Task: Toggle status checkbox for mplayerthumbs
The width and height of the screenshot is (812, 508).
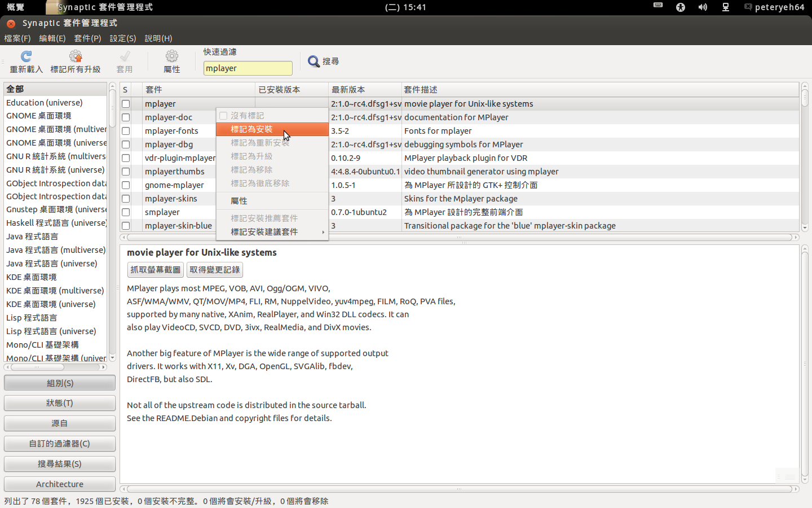Action: 126,172
